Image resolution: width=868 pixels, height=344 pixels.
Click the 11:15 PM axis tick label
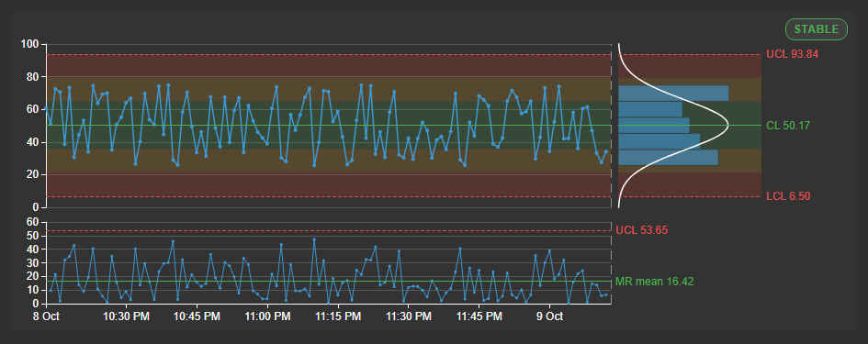coord(338,316)
